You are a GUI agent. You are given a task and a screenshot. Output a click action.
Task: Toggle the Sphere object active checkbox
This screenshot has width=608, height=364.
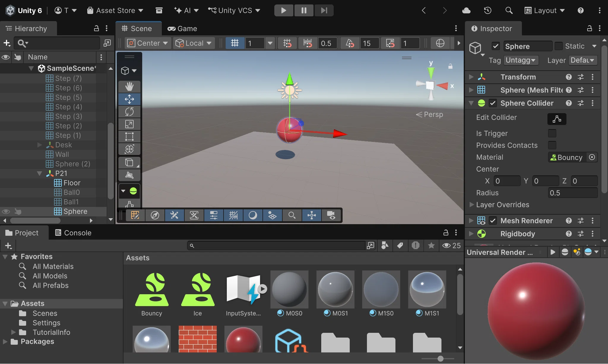click(495, 46)
